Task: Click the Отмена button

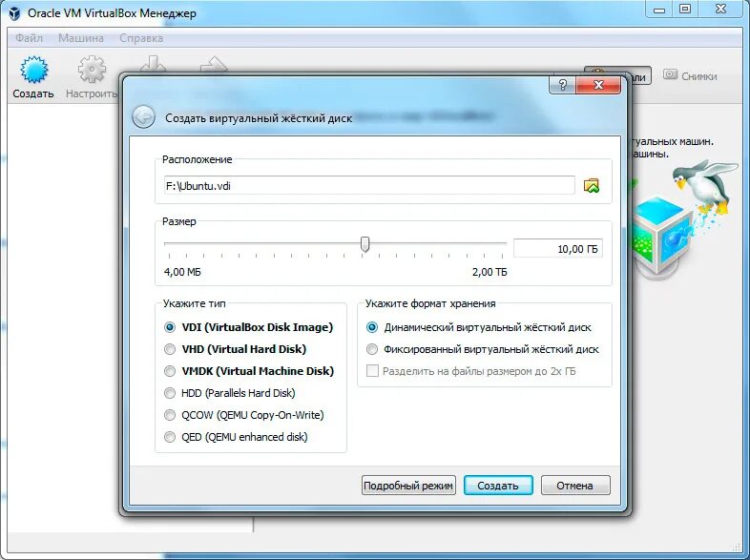Action: [575, 486]
